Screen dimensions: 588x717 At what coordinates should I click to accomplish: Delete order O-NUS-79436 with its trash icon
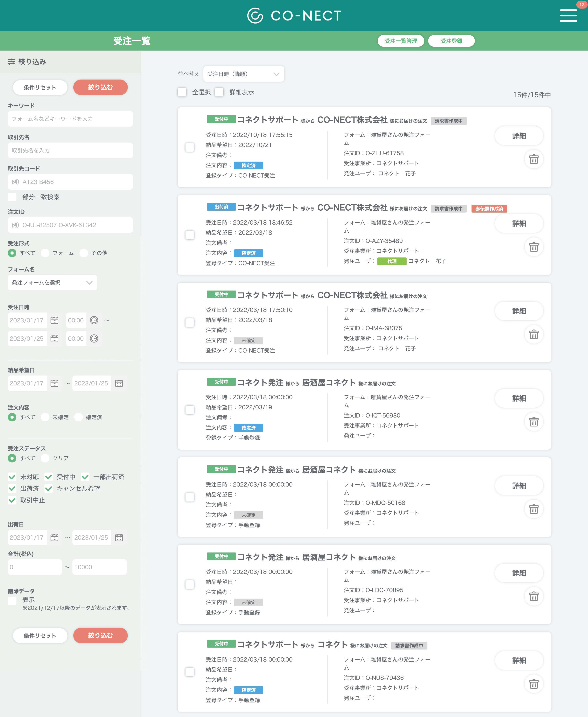tap(534, 684)
